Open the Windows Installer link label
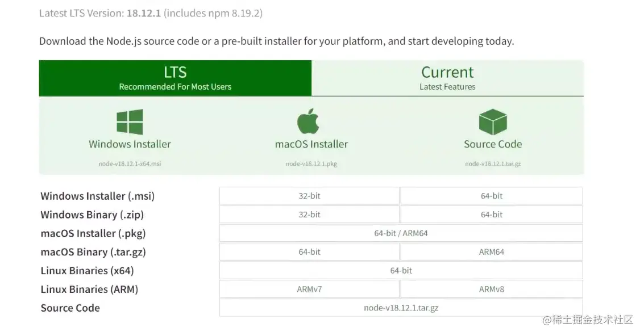644x336 pixels. pyautogui.click(x=130, y=144)
